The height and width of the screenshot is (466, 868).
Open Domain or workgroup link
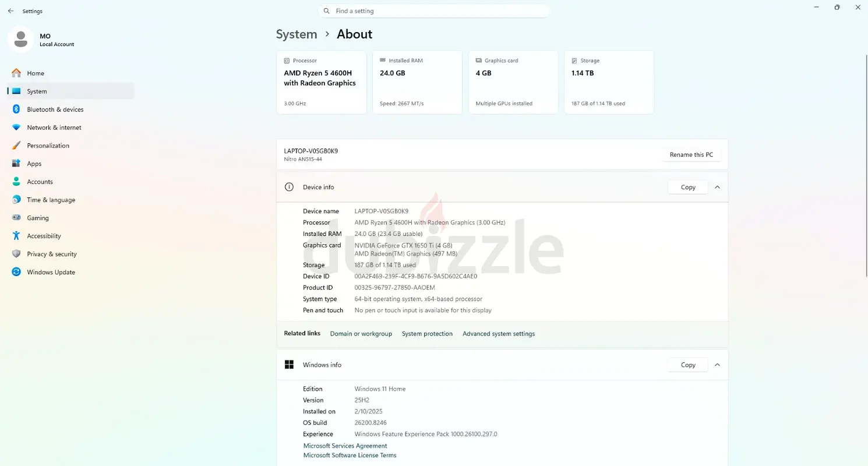tap(361, 334)
